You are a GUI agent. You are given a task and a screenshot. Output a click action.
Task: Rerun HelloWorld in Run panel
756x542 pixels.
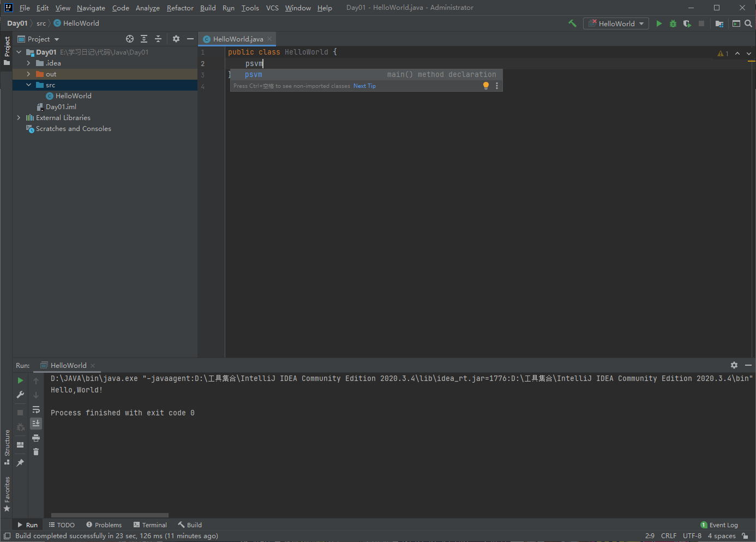coord(20,380)
